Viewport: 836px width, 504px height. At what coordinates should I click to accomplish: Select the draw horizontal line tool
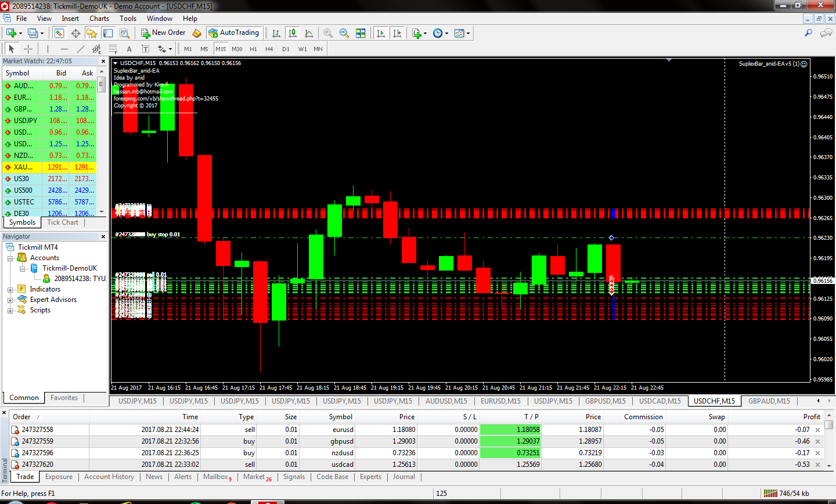(64, 49)
